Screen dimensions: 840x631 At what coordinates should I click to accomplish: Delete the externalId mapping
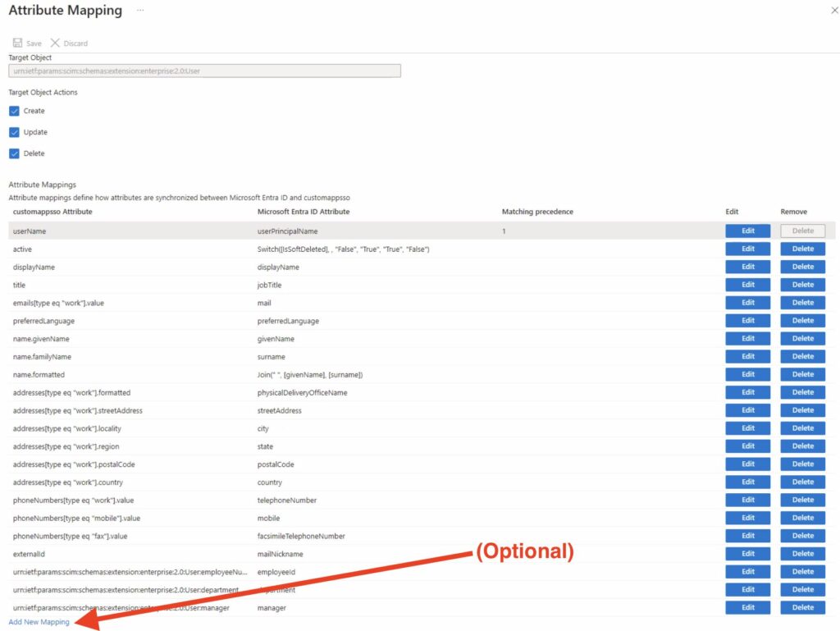coord(801,553)
